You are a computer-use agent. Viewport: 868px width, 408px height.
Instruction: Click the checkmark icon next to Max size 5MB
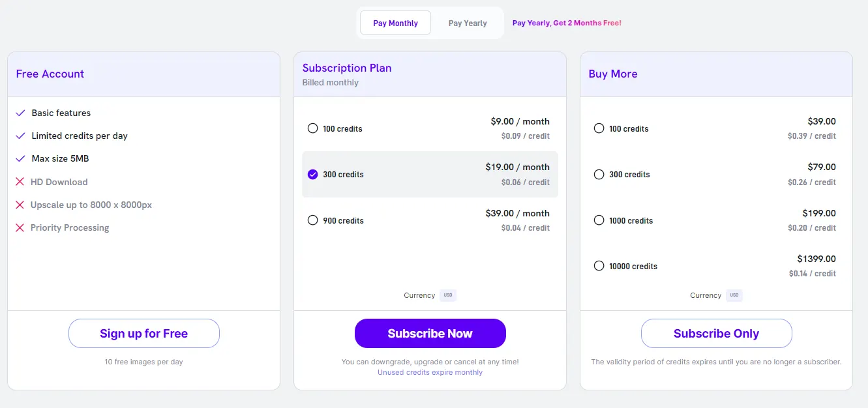click(x=20, y=158)
